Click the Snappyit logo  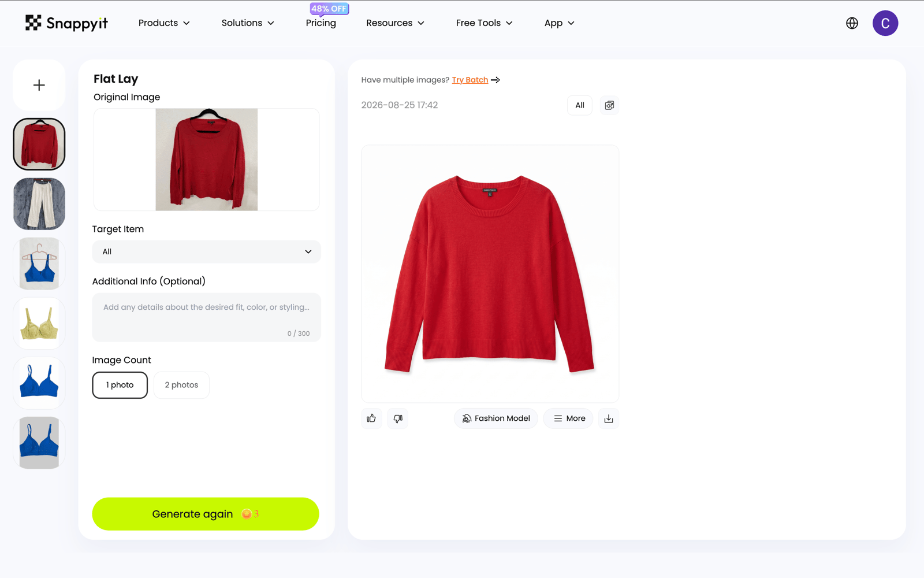click(x=66, y=23)
